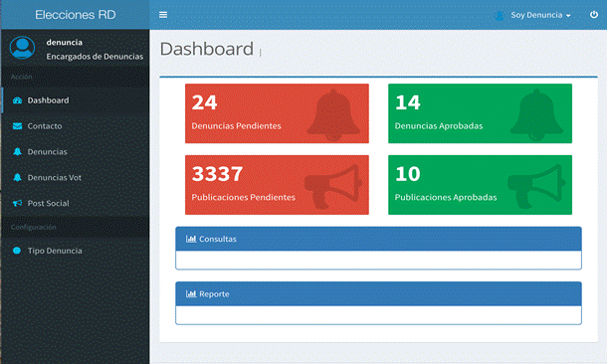Toggle the sidebar with hamburger icon
The image size is (607, 364).
click(x=163, y=15)
